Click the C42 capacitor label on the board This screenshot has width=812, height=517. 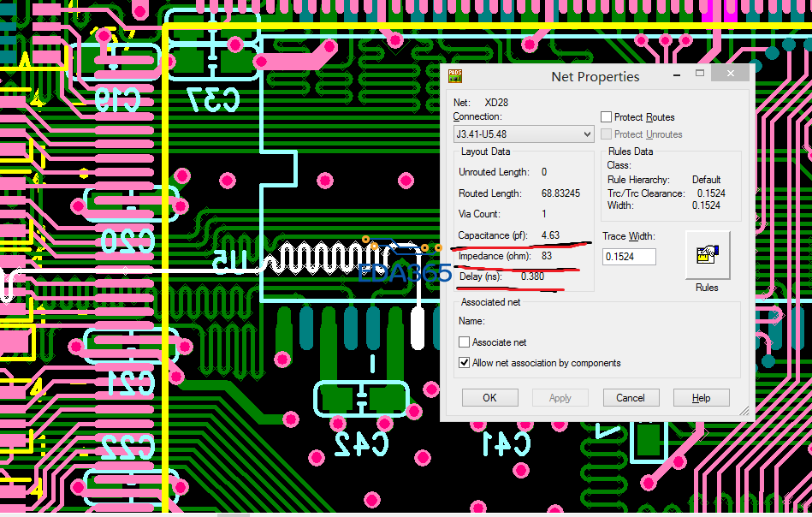coord(361,444)
